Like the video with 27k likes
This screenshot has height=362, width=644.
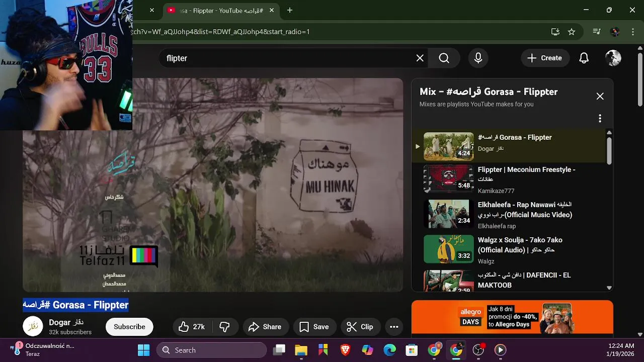(192, 327)
